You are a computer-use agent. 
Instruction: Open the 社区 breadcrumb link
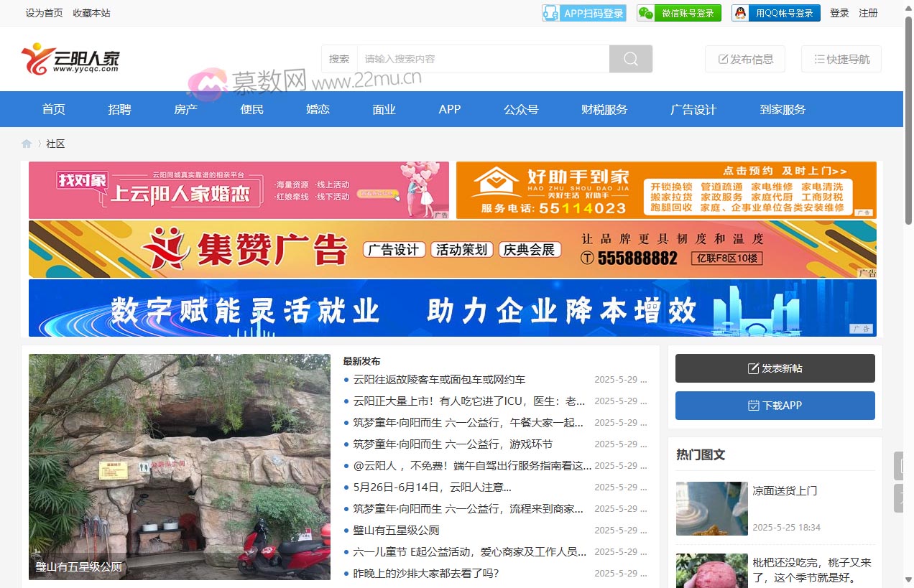(55, 143)
